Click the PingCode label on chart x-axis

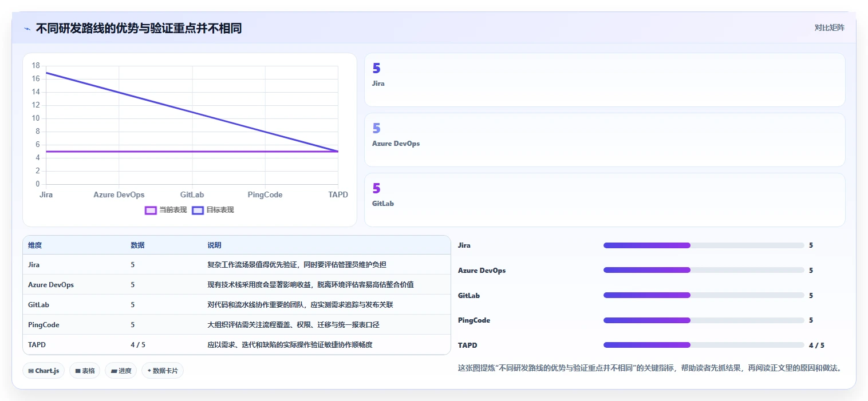point(265,194)
